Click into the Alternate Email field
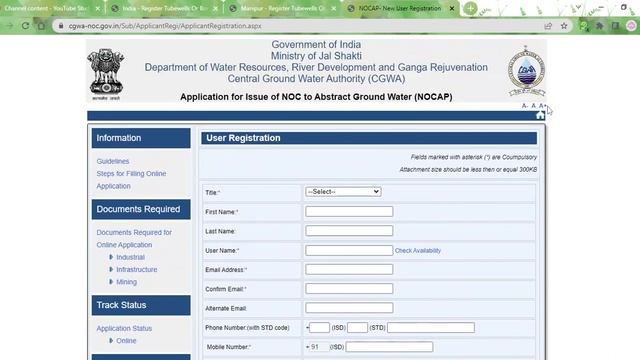The image size is (640, 360). [349, 308]
